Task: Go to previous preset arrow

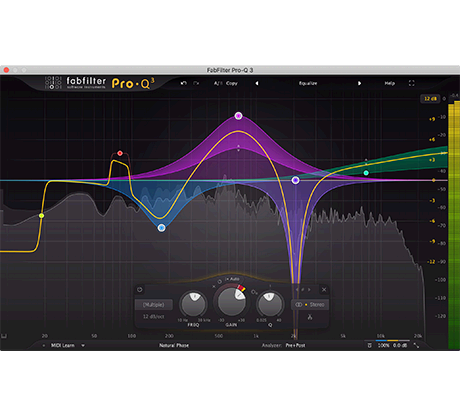Action: 257,83
